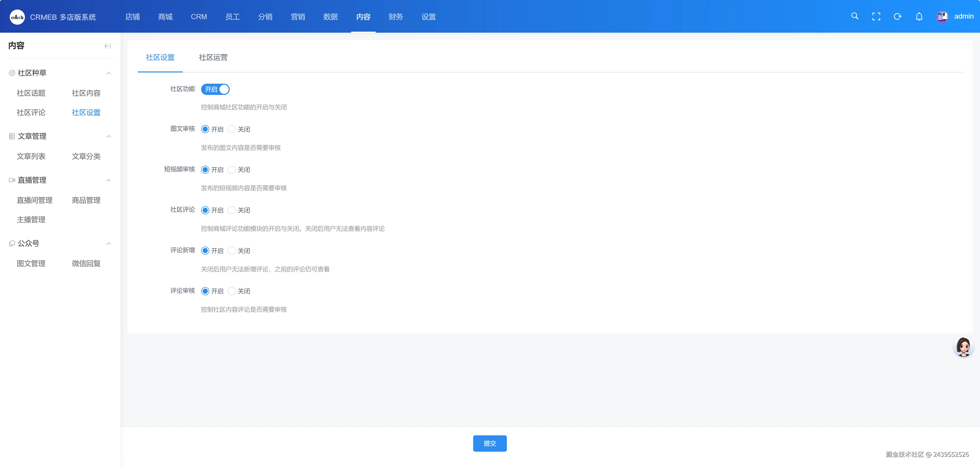Turn off the 社区功能 switch
Image resolution: width=980 pixels, height=469 pixels.
[215, 89]
